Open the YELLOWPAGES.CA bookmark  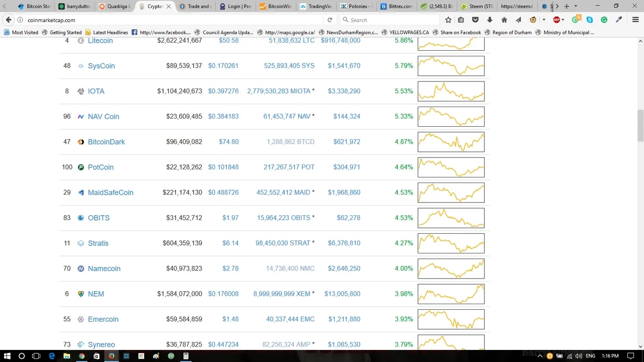tap(406, 32)
